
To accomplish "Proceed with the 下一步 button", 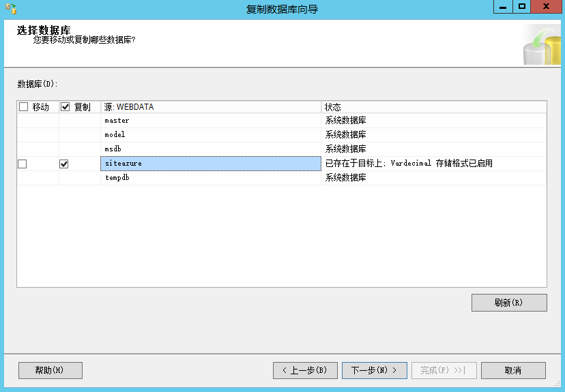I will click(374, 370).
